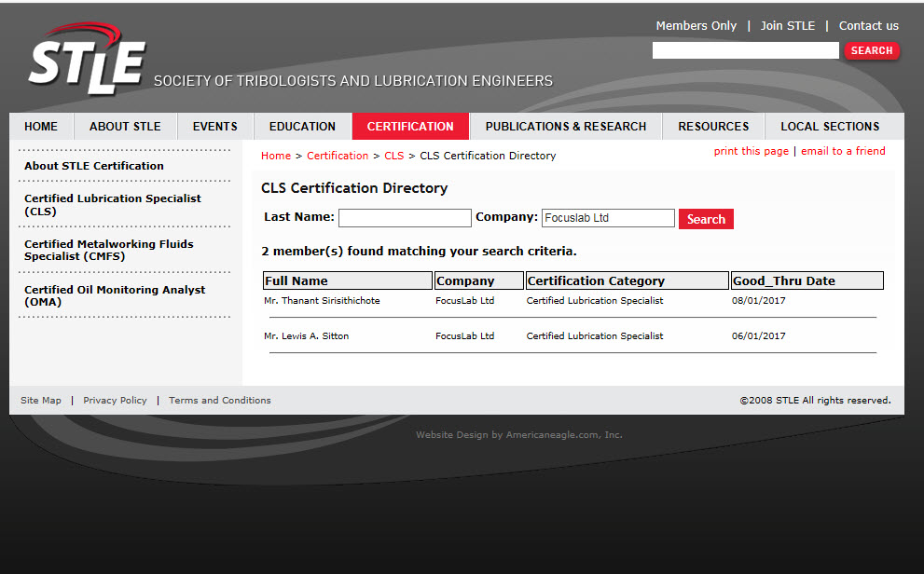Viewport: 924px width, 574px height.
Task: Click the 2 member(s) found message
Action: 419,252
